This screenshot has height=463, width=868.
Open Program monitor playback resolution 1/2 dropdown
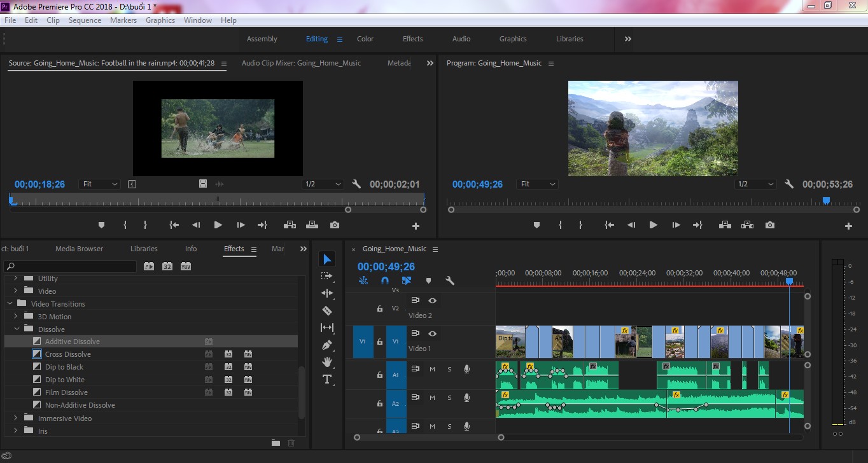(x=755, y=184)
